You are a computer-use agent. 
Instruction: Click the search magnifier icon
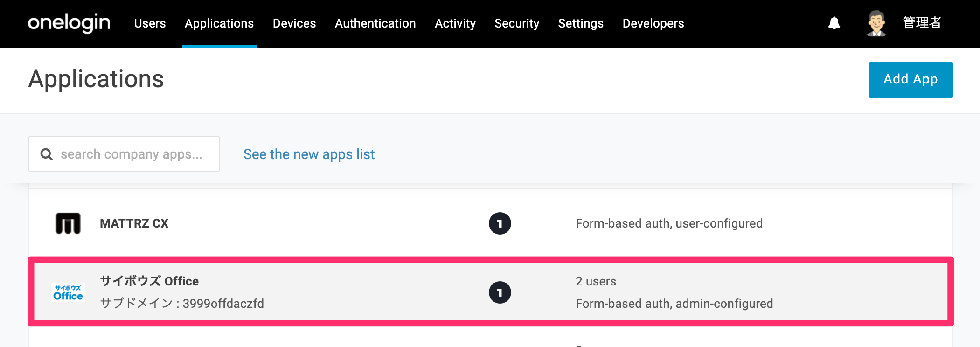46,154
